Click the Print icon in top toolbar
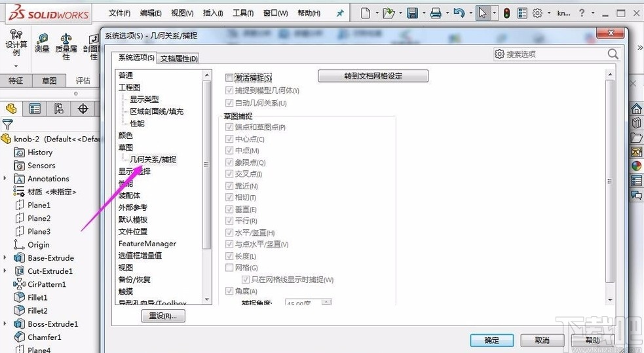 point(436,13)
